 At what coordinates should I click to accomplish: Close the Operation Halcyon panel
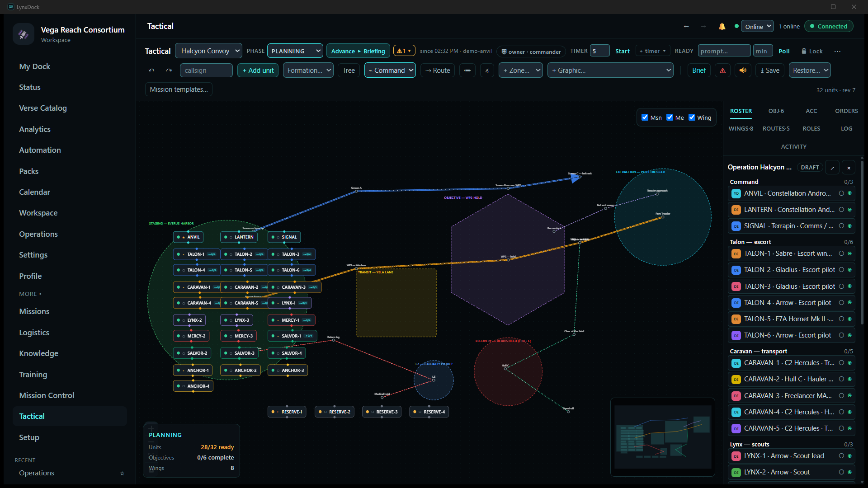tap(849, 168)
